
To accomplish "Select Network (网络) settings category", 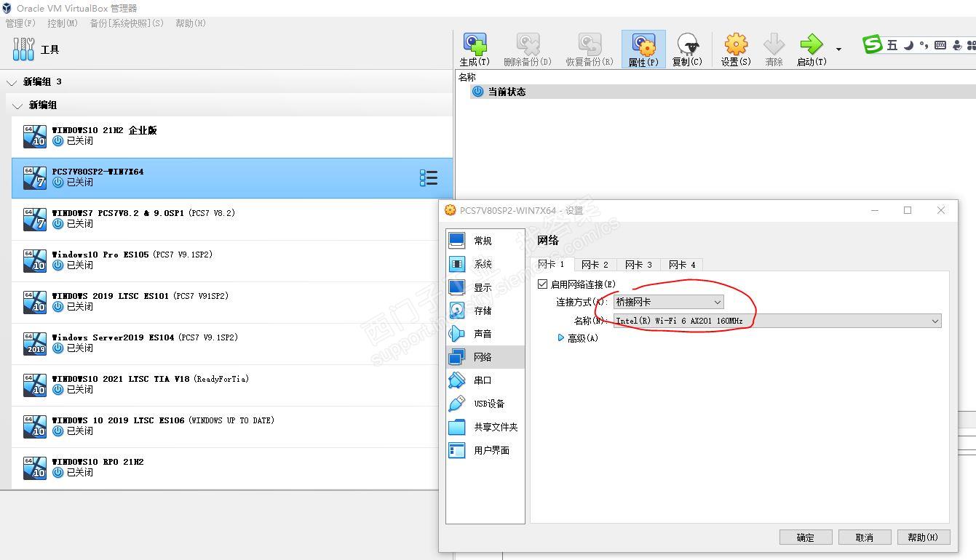I will 485,357.
